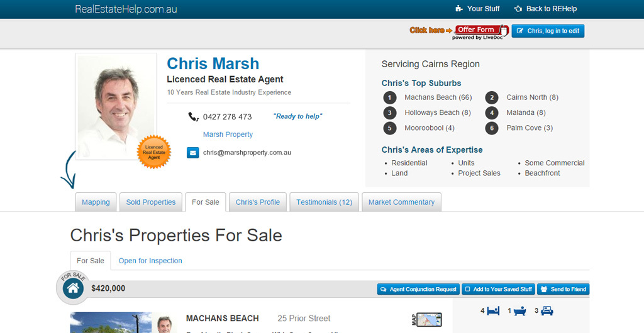The width and height of the screenshot is (644, 333).
Task: Click the car spaces icon
Action: point(547,311)
